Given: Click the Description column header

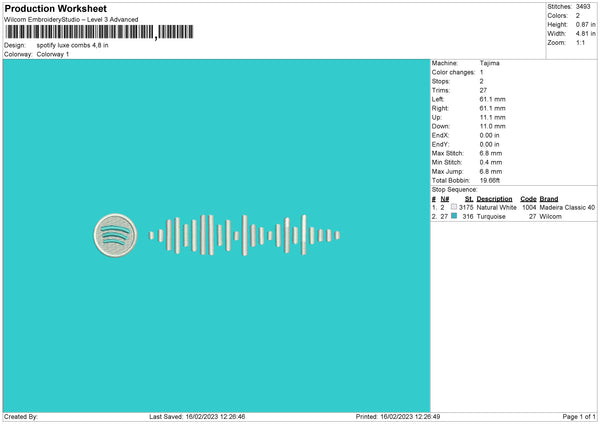Looking at the screenshot, I should (x=494, y=199).
